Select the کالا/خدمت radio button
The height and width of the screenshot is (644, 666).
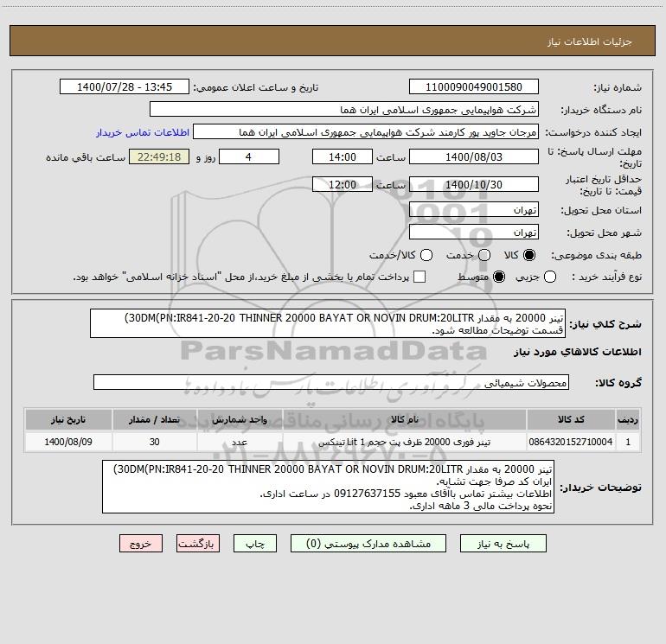[426, 255]
